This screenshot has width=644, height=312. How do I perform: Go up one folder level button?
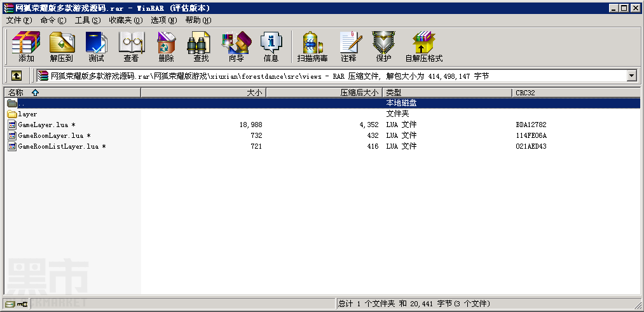pyautogui.click(x=16, y=76)
